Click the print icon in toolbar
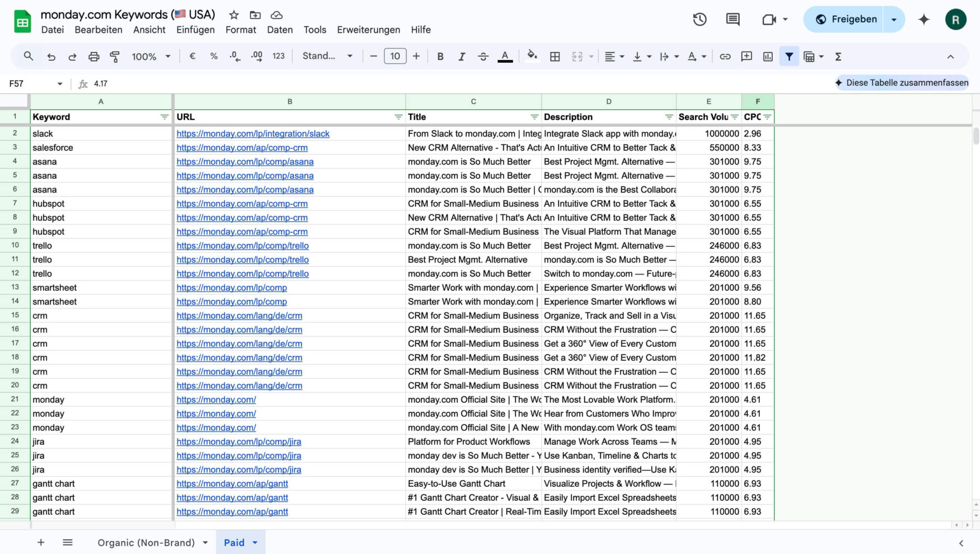This screenshot has width=980, height=554. coord(94,57)
